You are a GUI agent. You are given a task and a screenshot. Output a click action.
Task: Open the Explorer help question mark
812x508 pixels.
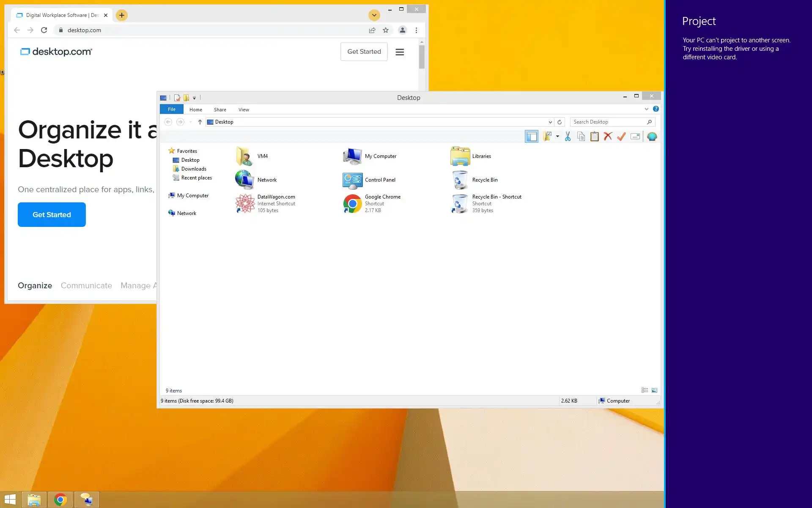(x=656, y=109)
